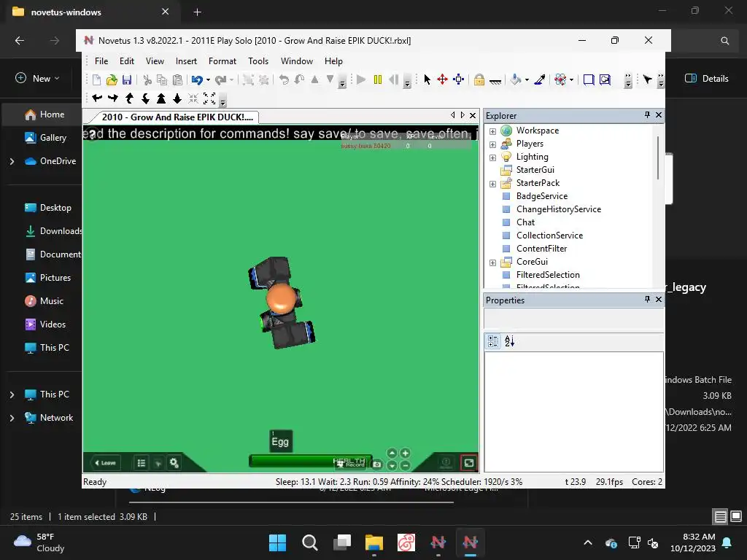Zoom out with the in-game minus button
Viewport: 747px width, 560px height.
point(405,465)
